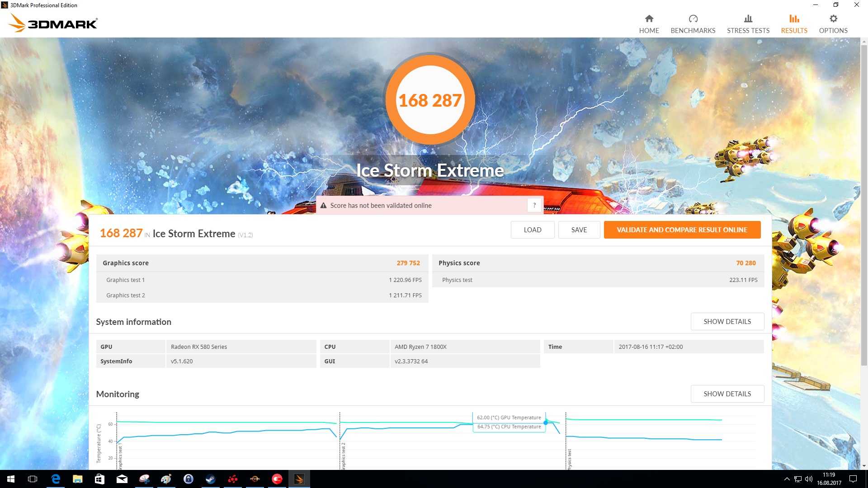This screenshot has height=488, width=868.
Task: Click the temperature data point on graph
Action: point(546,422)
